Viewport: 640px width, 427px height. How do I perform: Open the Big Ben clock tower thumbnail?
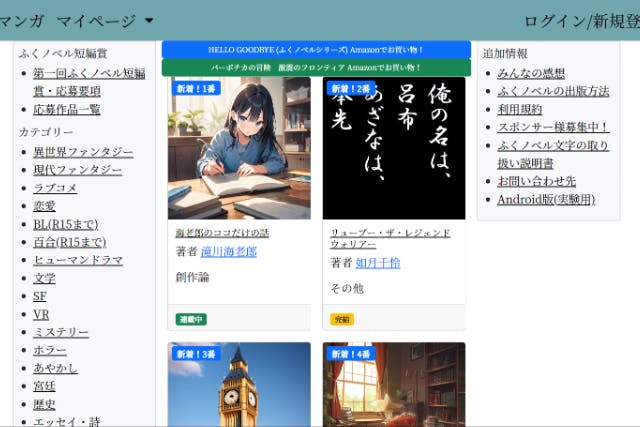[239, 385]
